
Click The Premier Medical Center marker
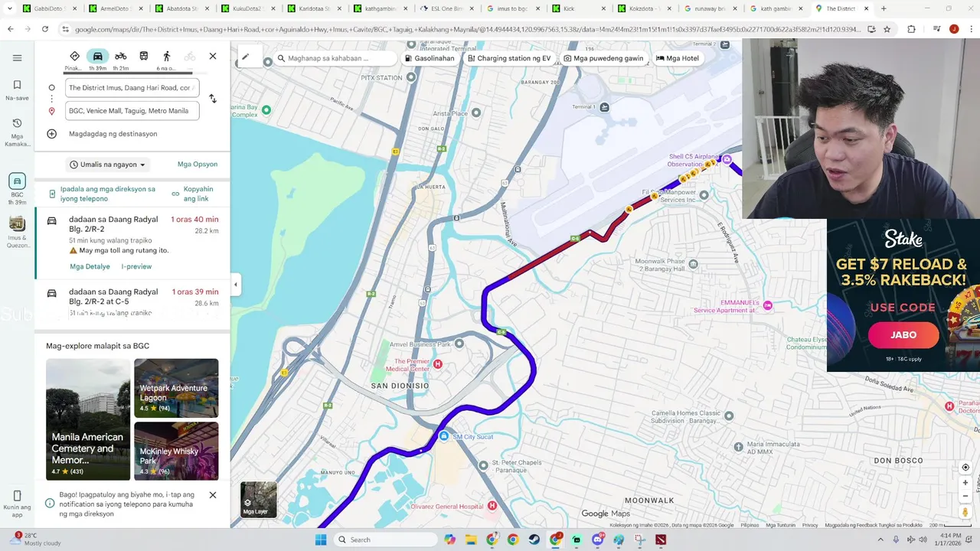pyautogui.click(x=438, y=364)
